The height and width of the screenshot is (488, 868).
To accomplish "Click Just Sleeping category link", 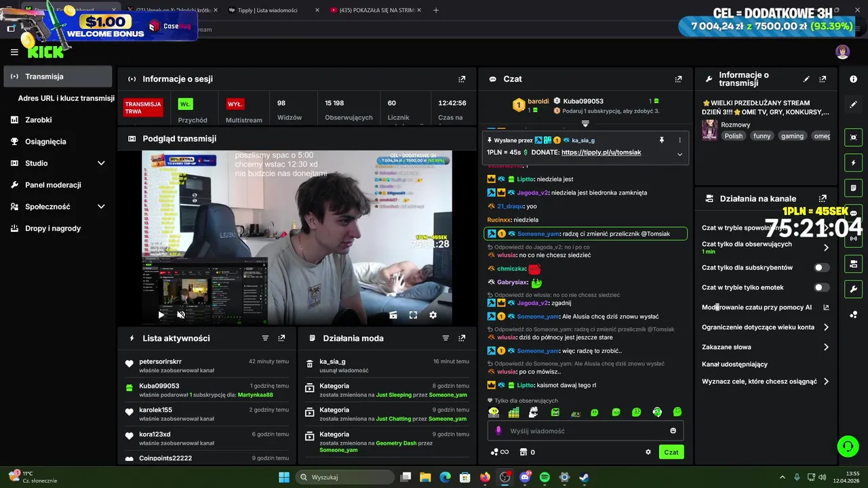I will 394,394.
